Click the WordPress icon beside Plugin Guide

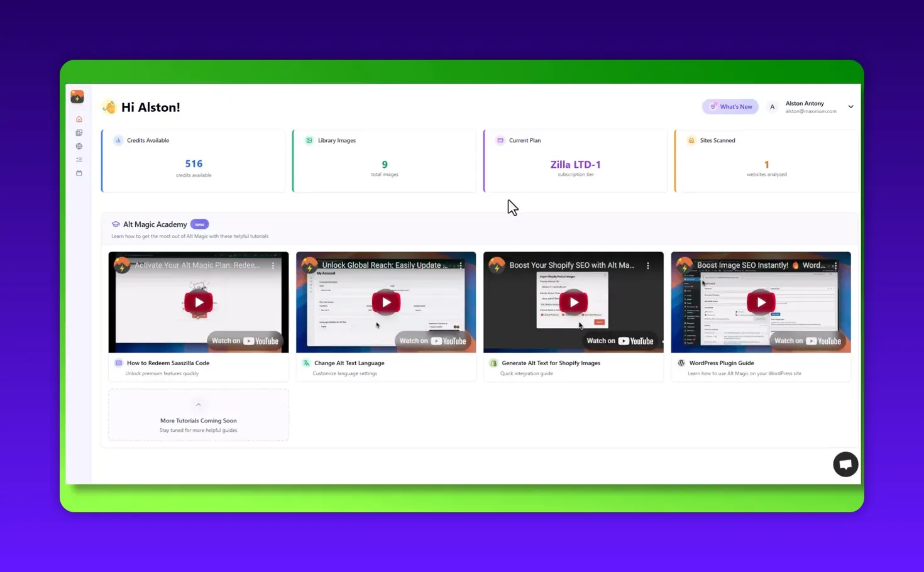(681, 363)
